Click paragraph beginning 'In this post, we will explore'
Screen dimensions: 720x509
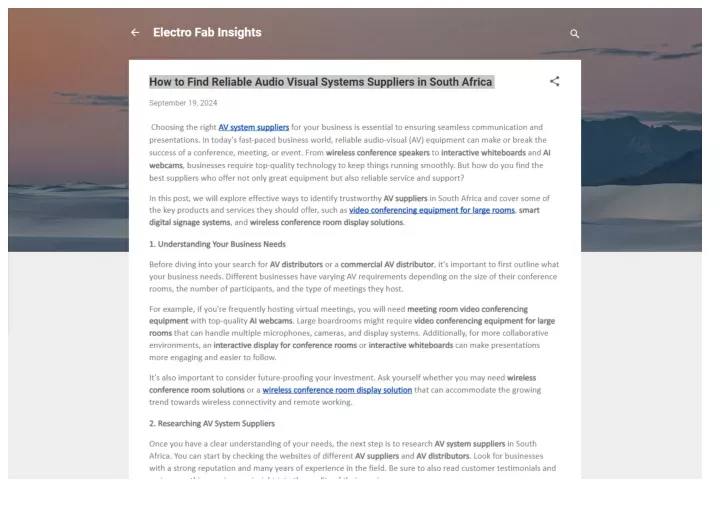click(x=349, y=210)
